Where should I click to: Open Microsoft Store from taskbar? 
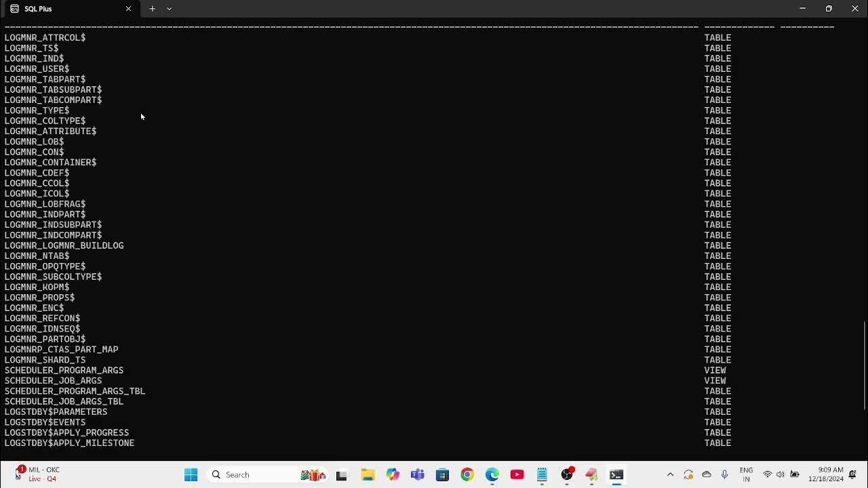(442, 474)
